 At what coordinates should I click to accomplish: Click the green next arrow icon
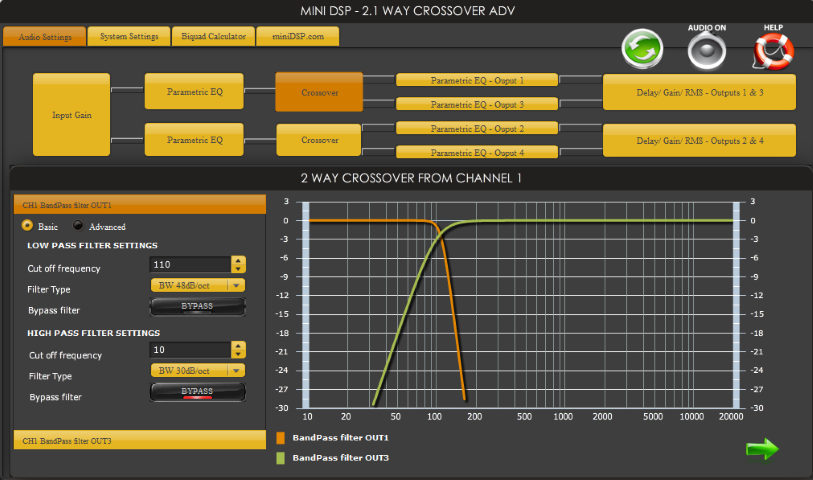(x=762, y=449)
